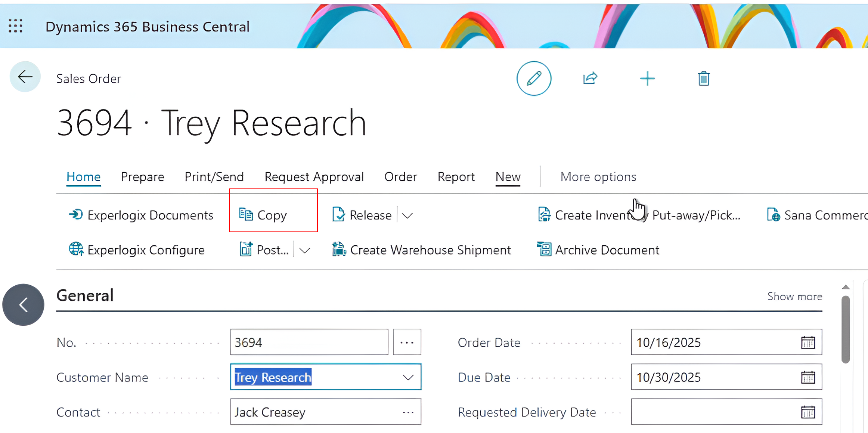Open the Due Date calendar picker

(808, 377)
